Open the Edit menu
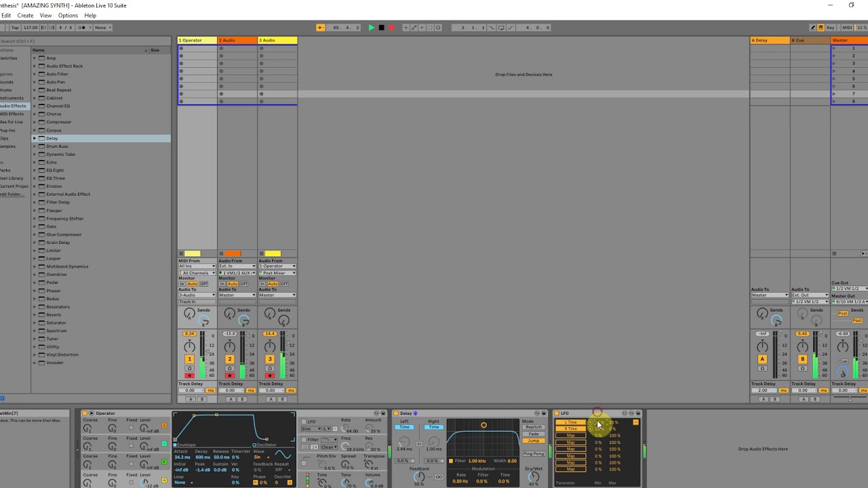 (5, 15)
